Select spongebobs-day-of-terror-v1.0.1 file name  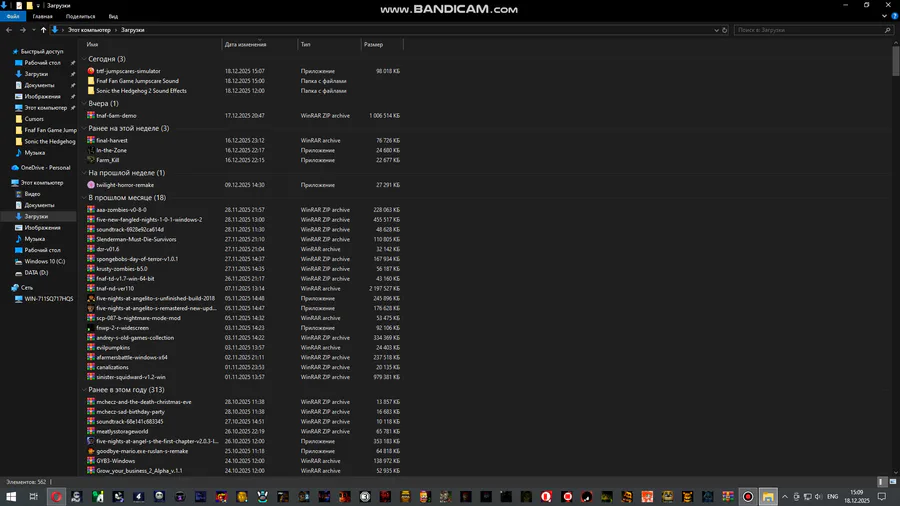click(137, 259)
